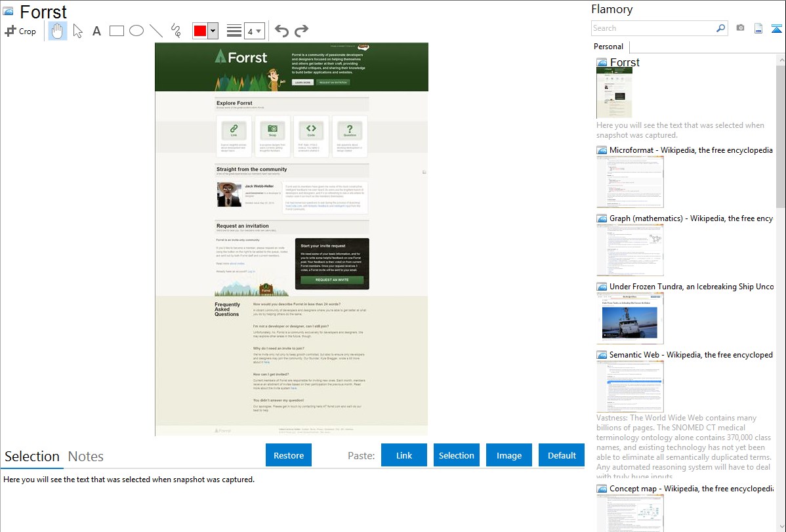Capture a snapshot with the camera icon
The width and height of the screenshot is (786, 532).
tap(740, 28)
